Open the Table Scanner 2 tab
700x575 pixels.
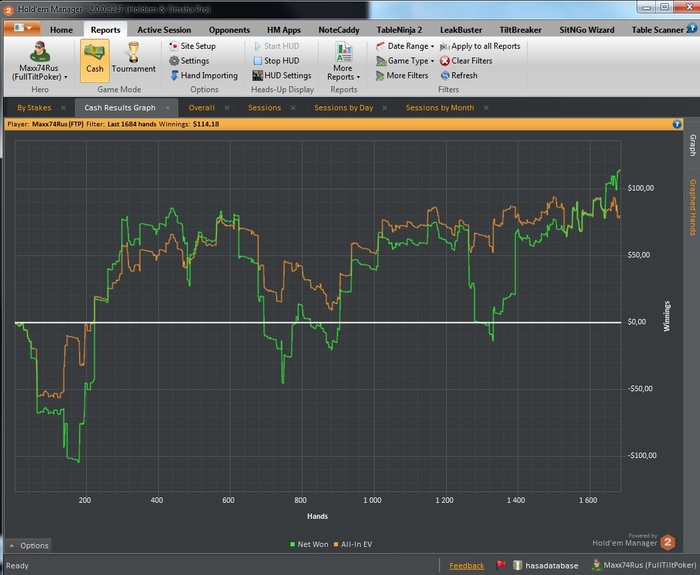[x=658, y=30]
